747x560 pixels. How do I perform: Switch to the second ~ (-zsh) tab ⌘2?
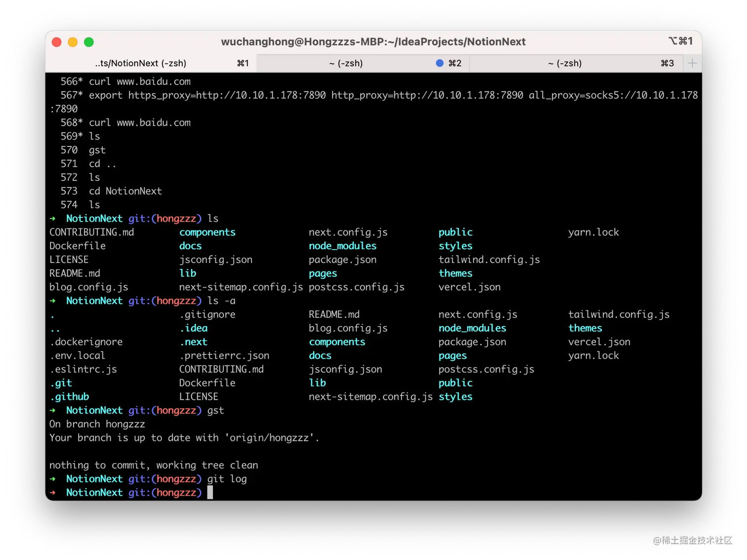point(363,63)
